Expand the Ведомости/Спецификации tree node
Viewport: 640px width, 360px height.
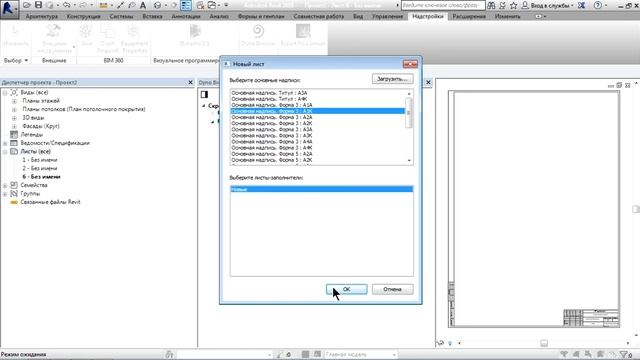pyautogui.click(x=5, y=143)
